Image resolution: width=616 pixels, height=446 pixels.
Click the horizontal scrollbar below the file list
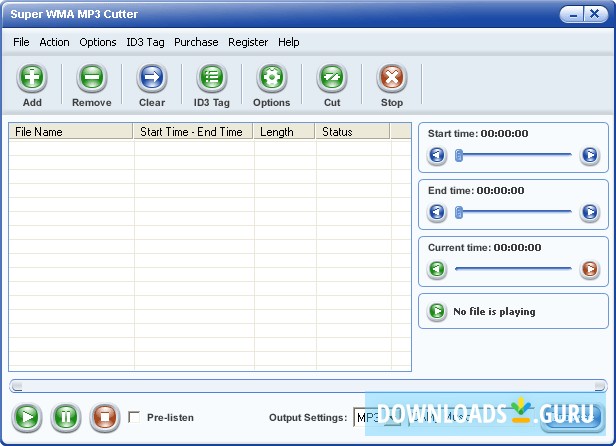pyautogui.click(x=308, y=386)
